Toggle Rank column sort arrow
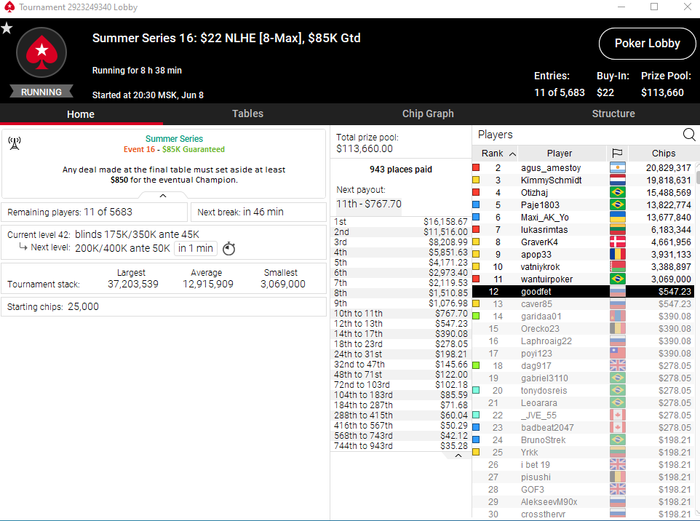The image size is (700, 521). point(512,154)
